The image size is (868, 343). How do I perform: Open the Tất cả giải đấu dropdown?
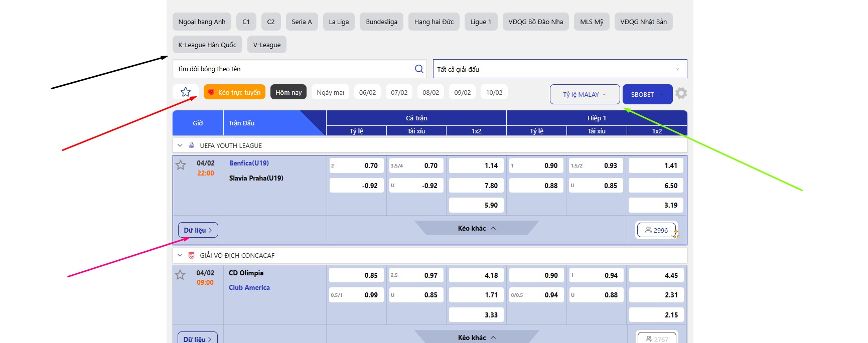(x=559, y=69)
